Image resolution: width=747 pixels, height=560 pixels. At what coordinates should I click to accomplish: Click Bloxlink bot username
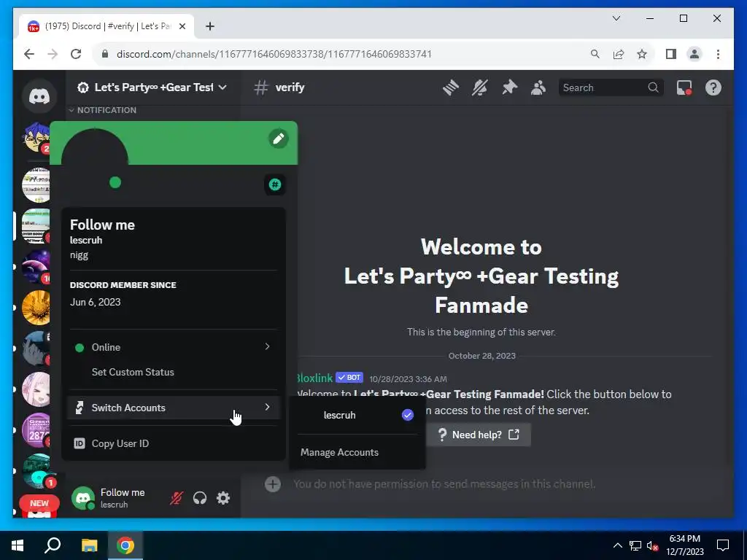pos(314,378)
